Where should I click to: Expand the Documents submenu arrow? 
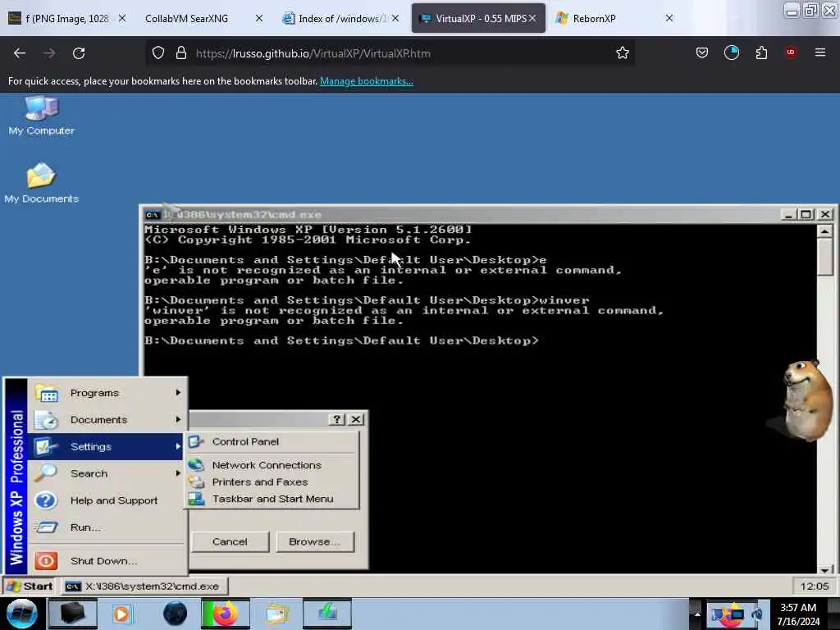point(178,420)
